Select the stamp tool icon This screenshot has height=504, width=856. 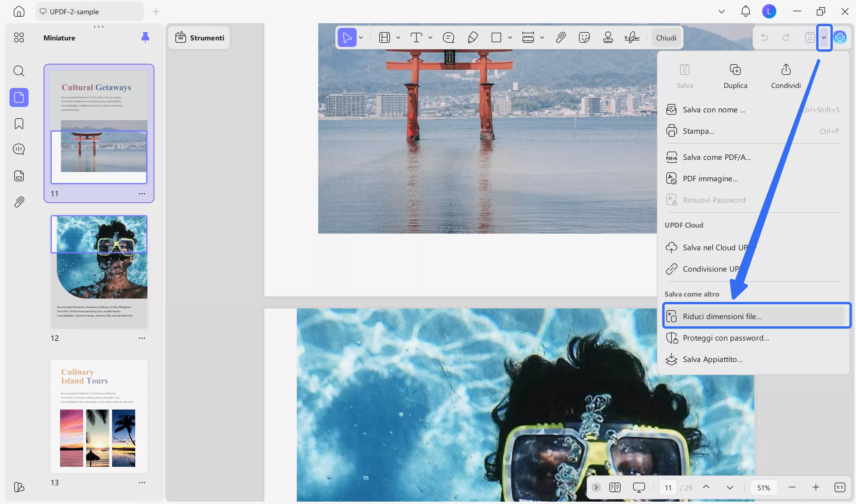pyautogui.click(x=608, y=37)
